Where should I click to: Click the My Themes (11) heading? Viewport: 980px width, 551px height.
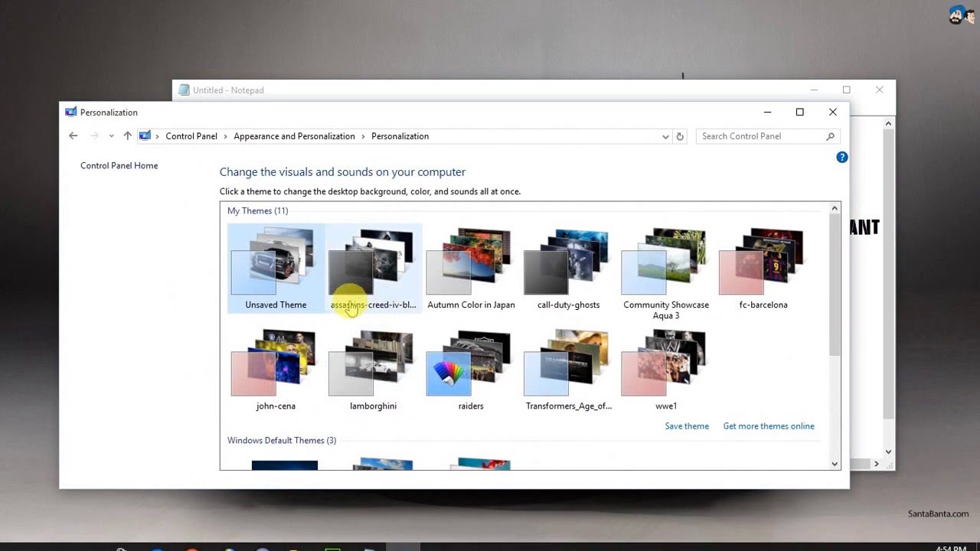pyautogui.click(x=258, y=210)
